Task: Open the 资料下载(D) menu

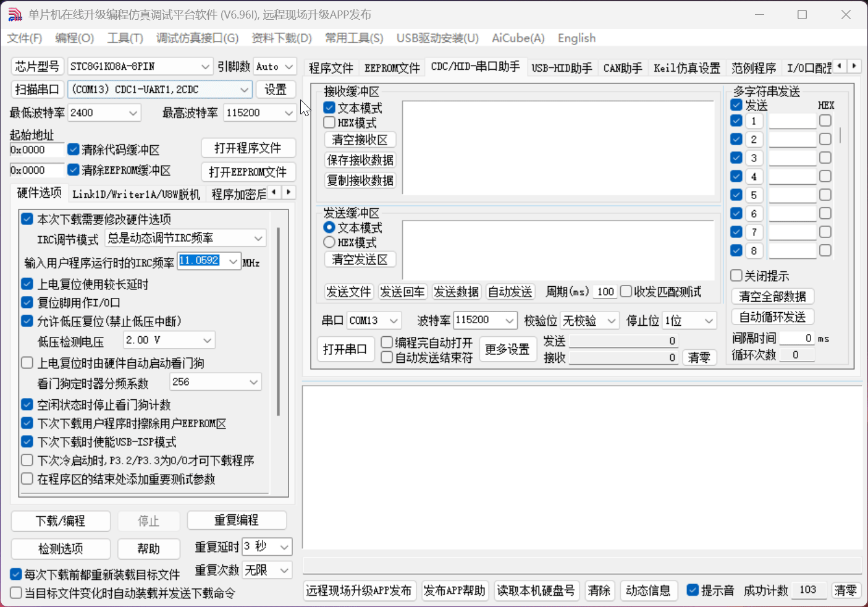Action: [x=280, y=38]
